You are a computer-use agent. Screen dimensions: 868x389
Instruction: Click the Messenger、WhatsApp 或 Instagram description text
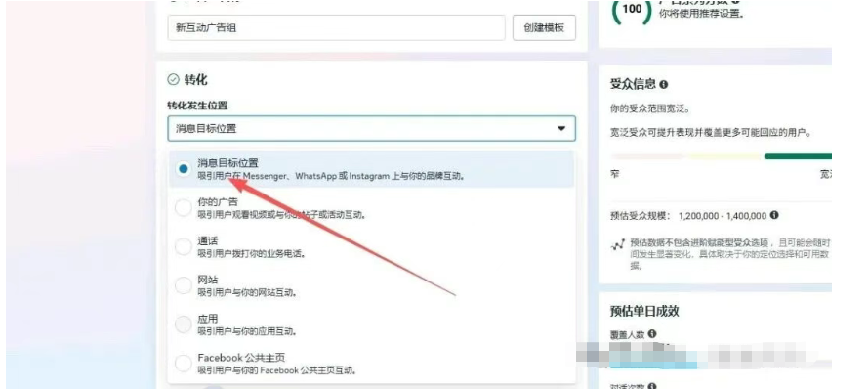331,176
